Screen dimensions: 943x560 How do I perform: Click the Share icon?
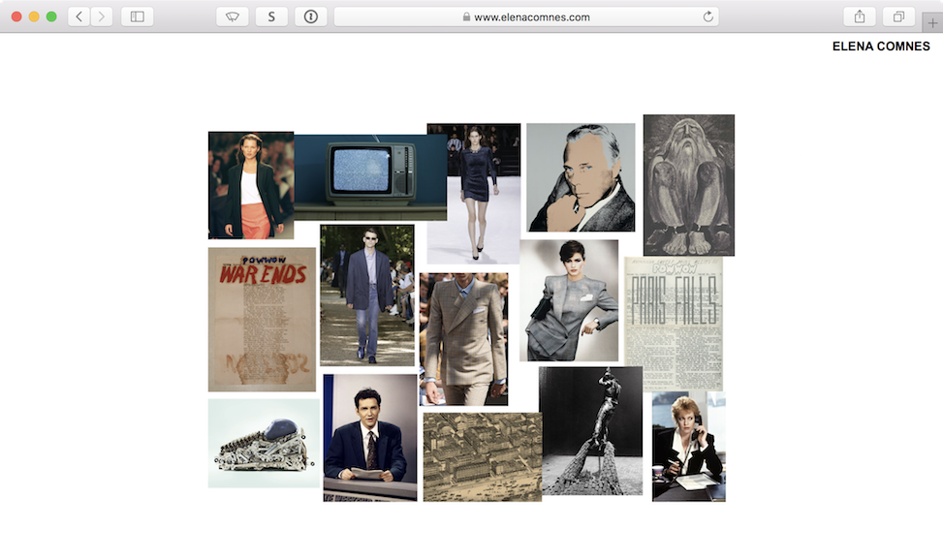point(859,16)
